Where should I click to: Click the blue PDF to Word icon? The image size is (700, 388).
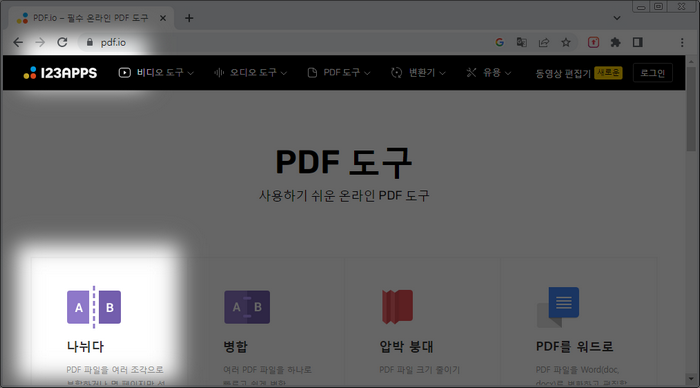(x=558, y=307)
